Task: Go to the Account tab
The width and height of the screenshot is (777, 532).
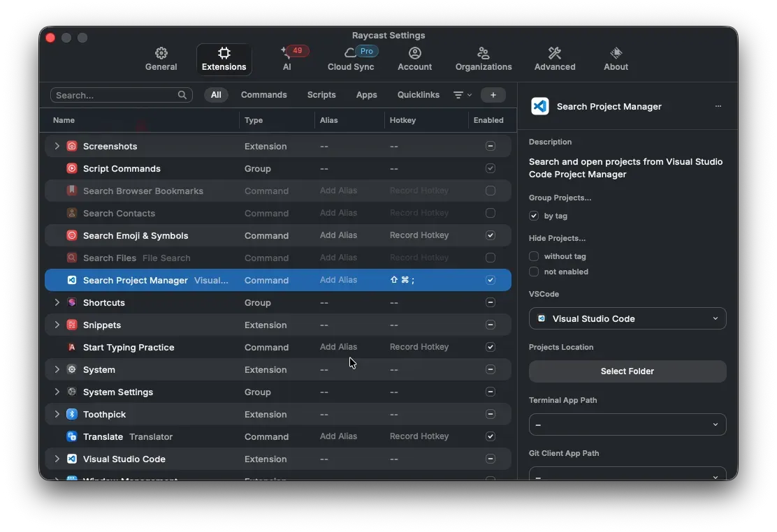Action: pos(415,59)
